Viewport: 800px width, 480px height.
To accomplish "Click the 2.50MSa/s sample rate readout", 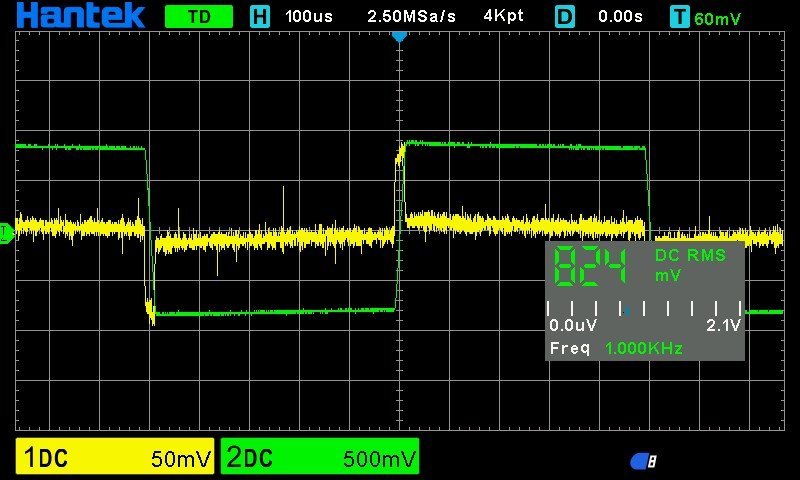I will (x=411, y=17).
